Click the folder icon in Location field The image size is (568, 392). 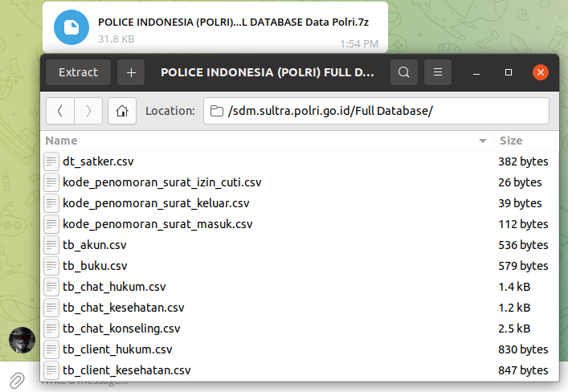pyautogui.click(x=217, y=111)
